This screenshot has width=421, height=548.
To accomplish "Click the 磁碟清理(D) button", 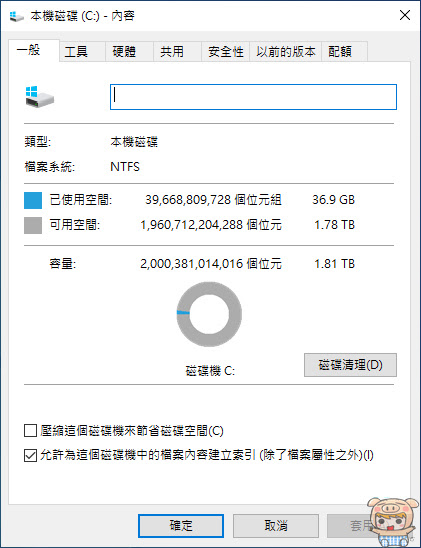I will [350, 365].
